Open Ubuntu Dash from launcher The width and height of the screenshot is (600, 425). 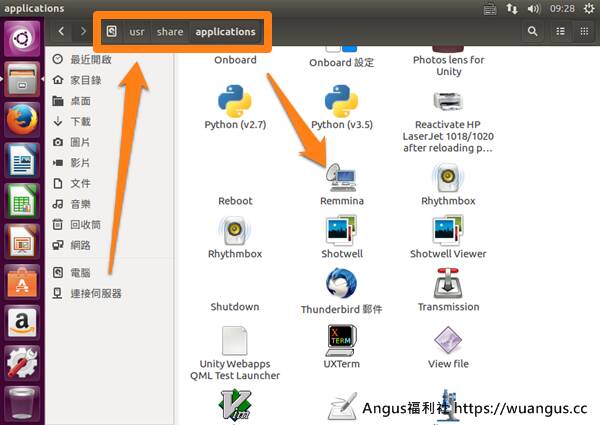[x=22, y=39]
